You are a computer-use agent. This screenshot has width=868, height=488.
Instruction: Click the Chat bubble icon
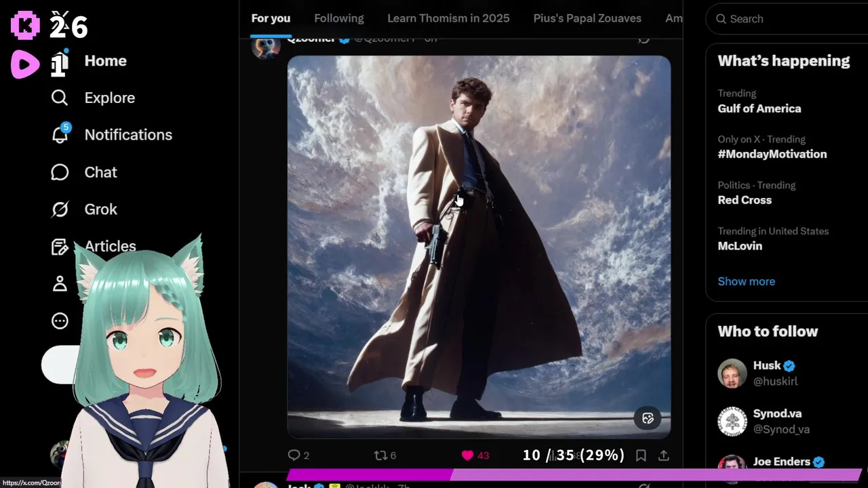60,172
